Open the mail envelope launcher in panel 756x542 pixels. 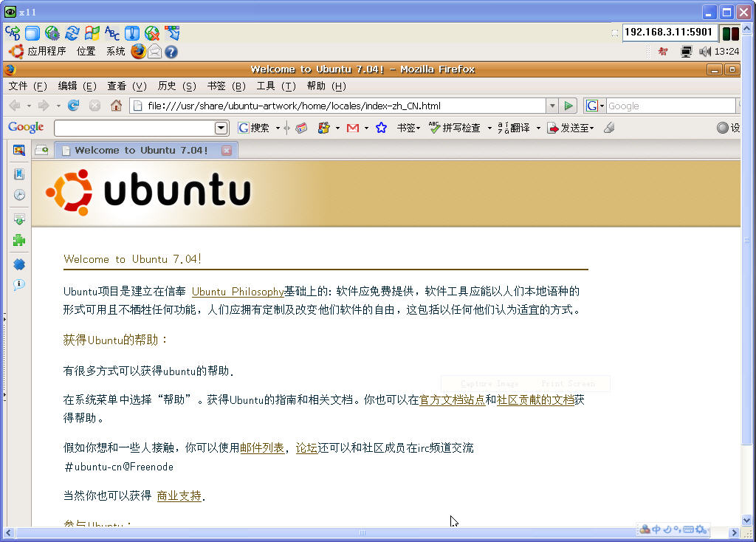point(154,51)
